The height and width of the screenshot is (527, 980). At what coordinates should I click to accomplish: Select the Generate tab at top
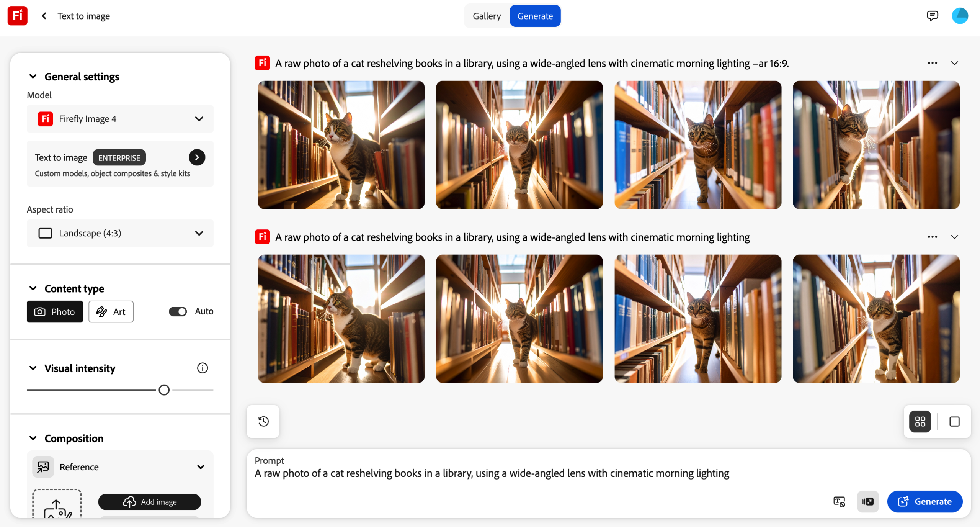click(x=535, y=16)
